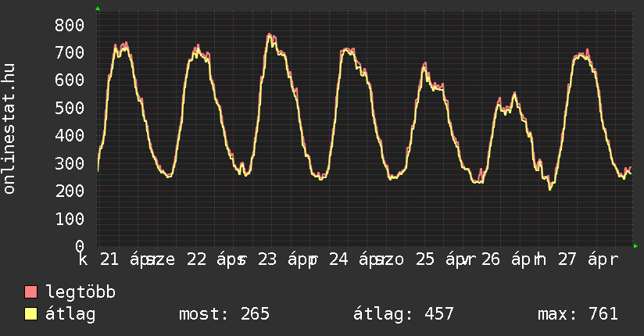Click the 500 y-axis tick label

click(70, 108)
